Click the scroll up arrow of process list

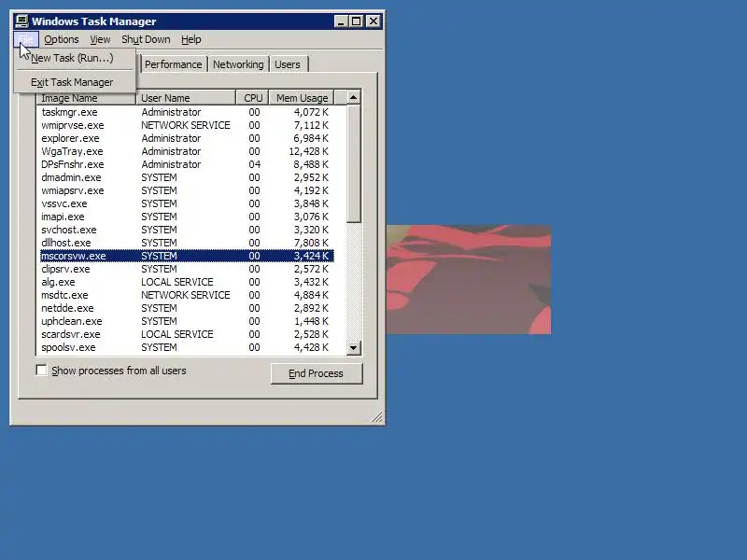(353, 97)
